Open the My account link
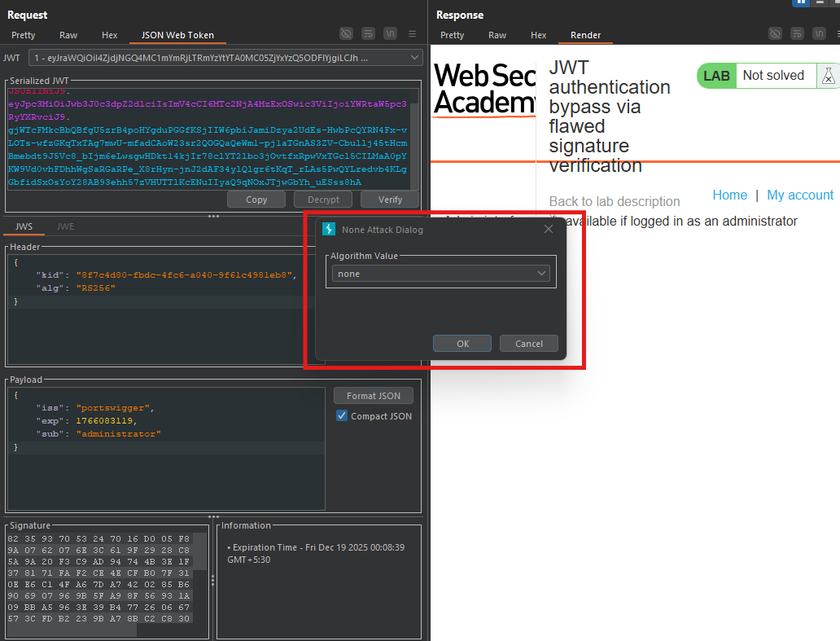 800,195
